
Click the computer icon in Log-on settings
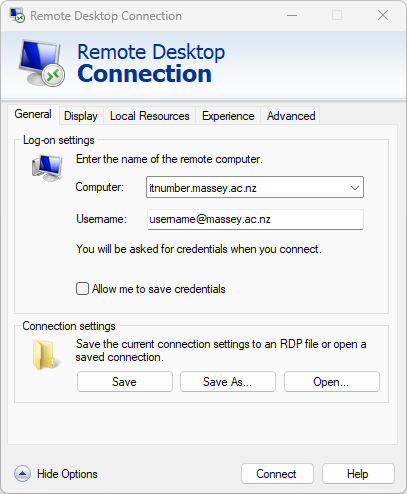click(47, 168)
